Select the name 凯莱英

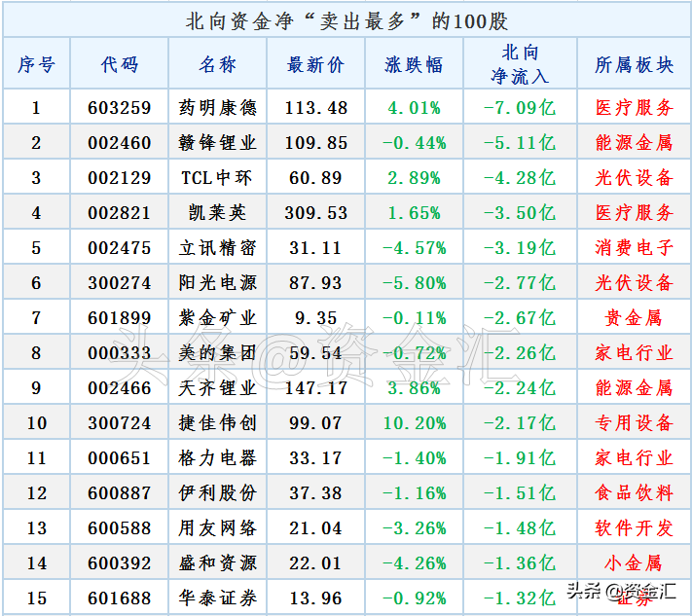click(x=217, y=213)
